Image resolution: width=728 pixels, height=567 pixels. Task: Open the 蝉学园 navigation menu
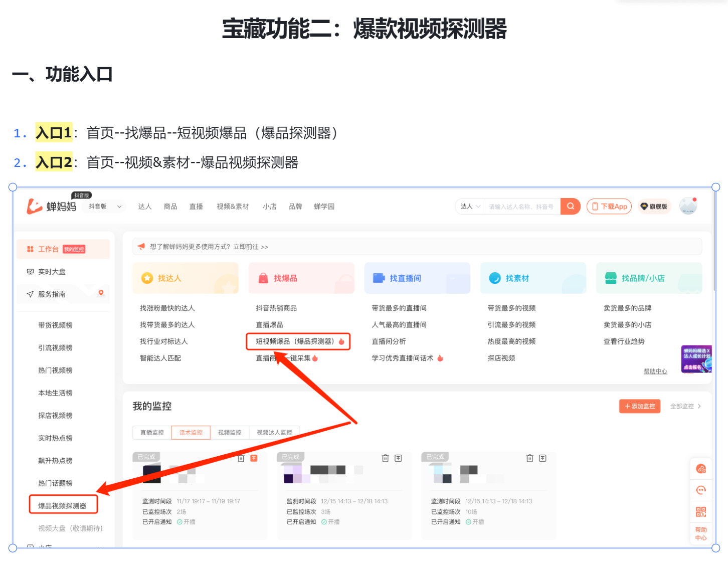coord(324,207)
